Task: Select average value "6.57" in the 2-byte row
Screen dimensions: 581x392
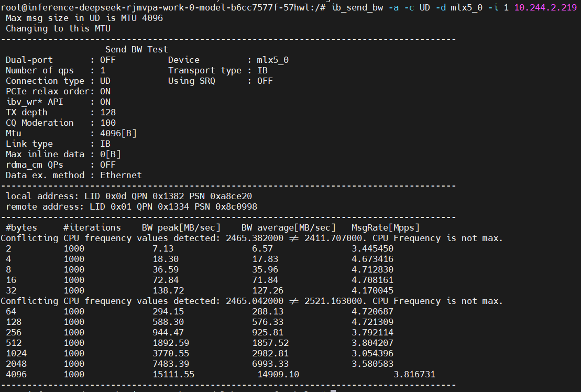Action: tap(262, 248)
